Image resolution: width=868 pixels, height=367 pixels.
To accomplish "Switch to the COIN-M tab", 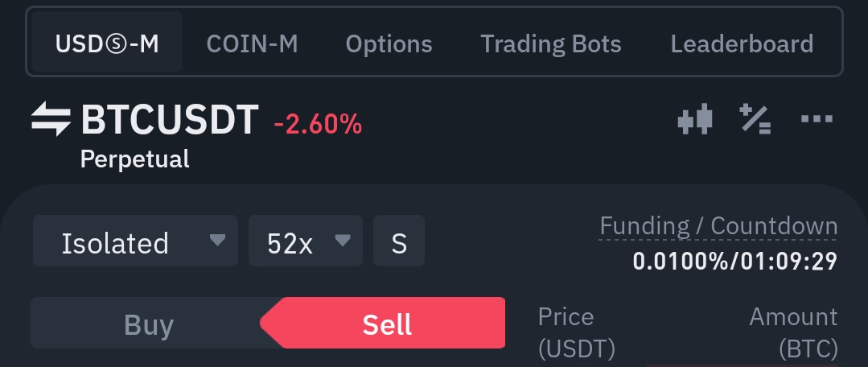I will coord(252,43).
